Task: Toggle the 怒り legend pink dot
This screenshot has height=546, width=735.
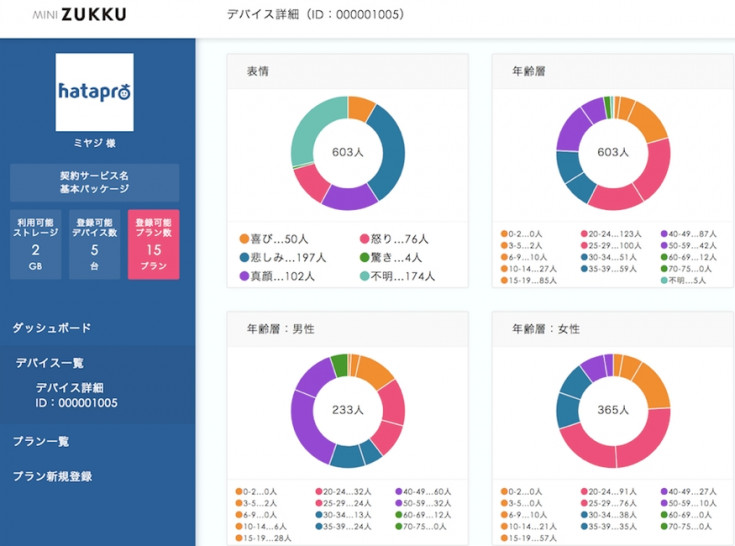Action: pos(363,239)
